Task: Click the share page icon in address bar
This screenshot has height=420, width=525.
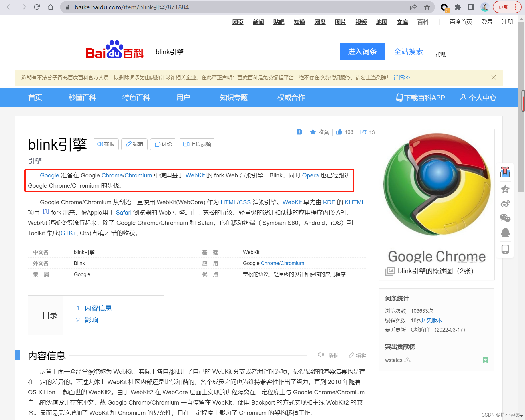Action: 413,7
